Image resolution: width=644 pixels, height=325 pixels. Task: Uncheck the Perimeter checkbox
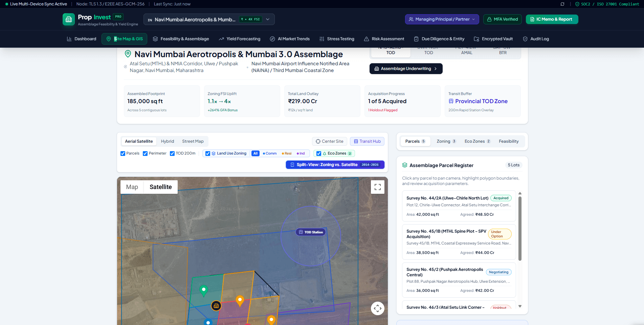pyautogui.click(x=145, y=154)
